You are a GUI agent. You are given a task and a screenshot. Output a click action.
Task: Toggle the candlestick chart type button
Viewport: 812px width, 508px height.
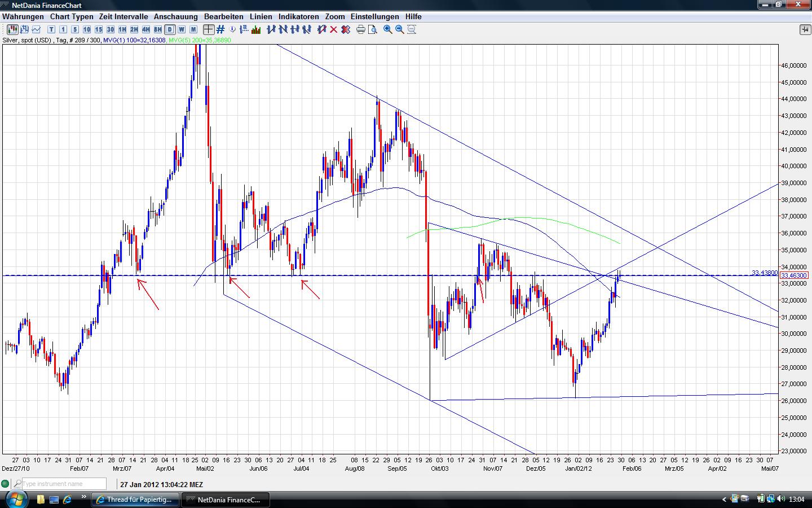(13, 29)
